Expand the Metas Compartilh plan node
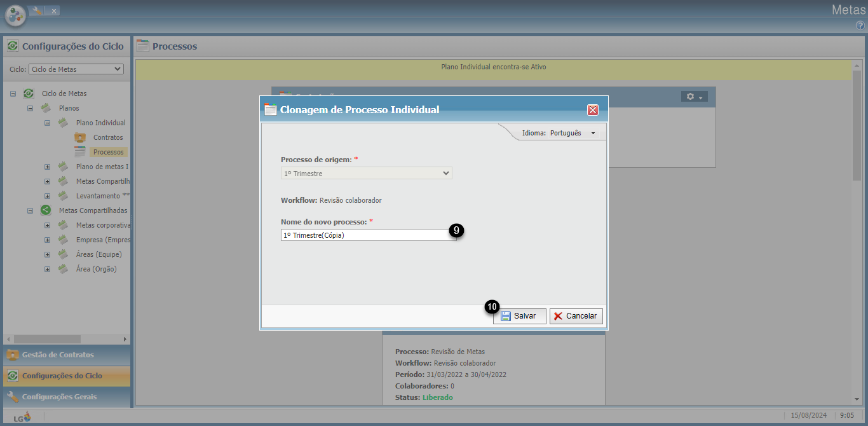 click(x=47, y=181)
